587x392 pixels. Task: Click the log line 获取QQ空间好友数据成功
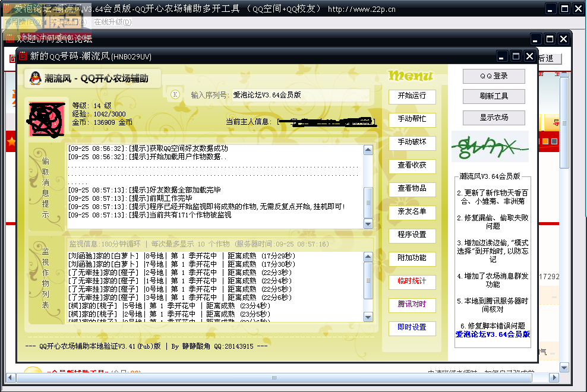click(148, 148)
